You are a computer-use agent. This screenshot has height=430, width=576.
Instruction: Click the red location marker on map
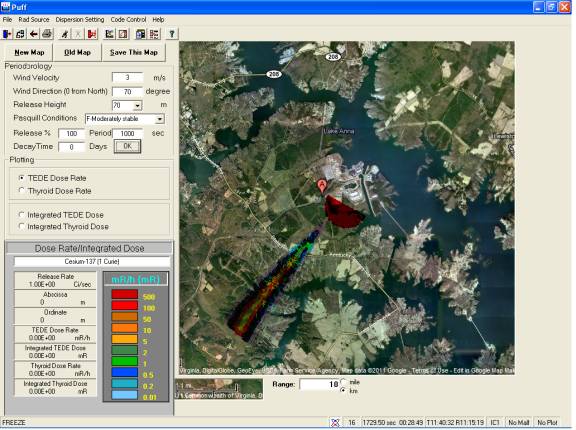coord(321,185)
